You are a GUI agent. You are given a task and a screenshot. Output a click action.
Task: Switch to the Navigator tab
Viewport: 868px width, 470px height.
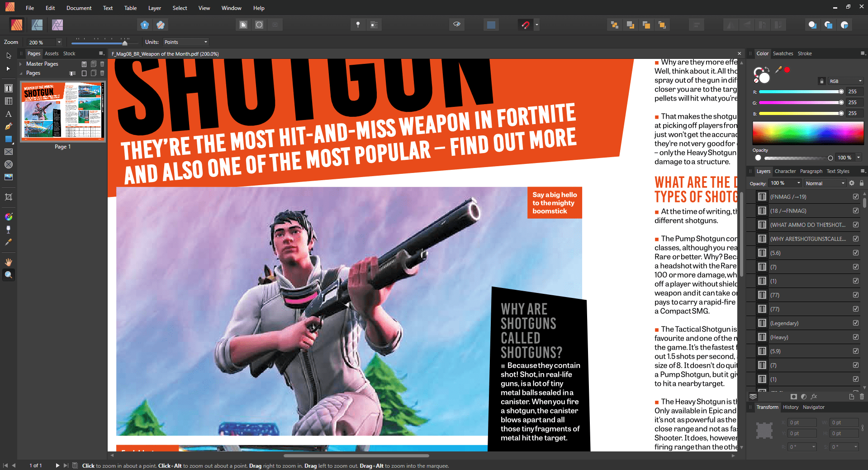coord(814,407)
